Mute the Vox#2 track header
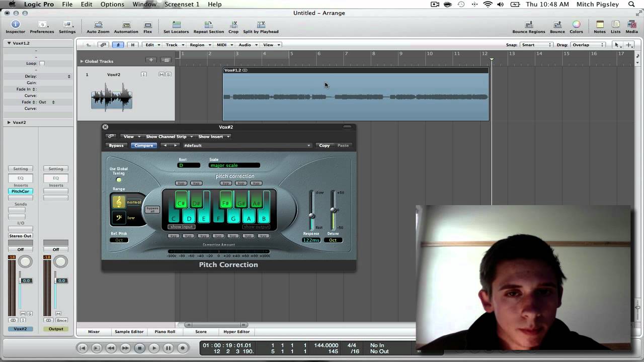 point(162,74)
